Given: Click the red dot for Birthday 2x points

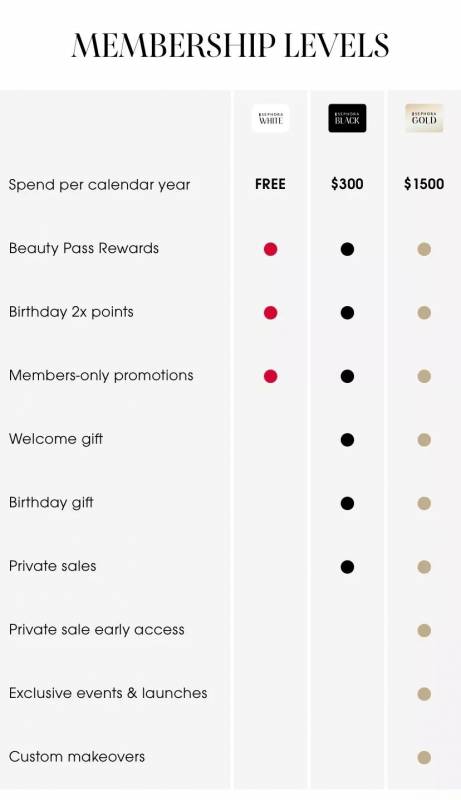Looking at the screenshot, I should pos(270,313).
